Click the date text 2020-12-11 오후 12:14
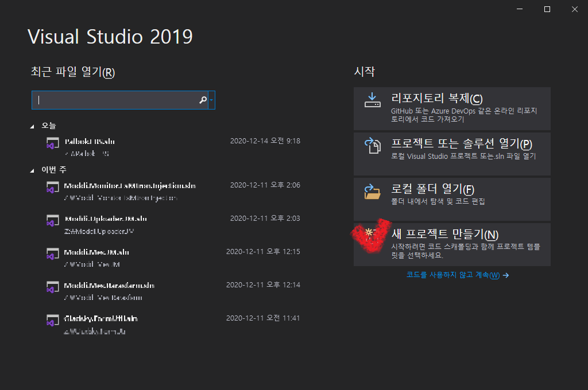Screen dimensions: 588x390 pyautogui.click(x=263, y=285)
